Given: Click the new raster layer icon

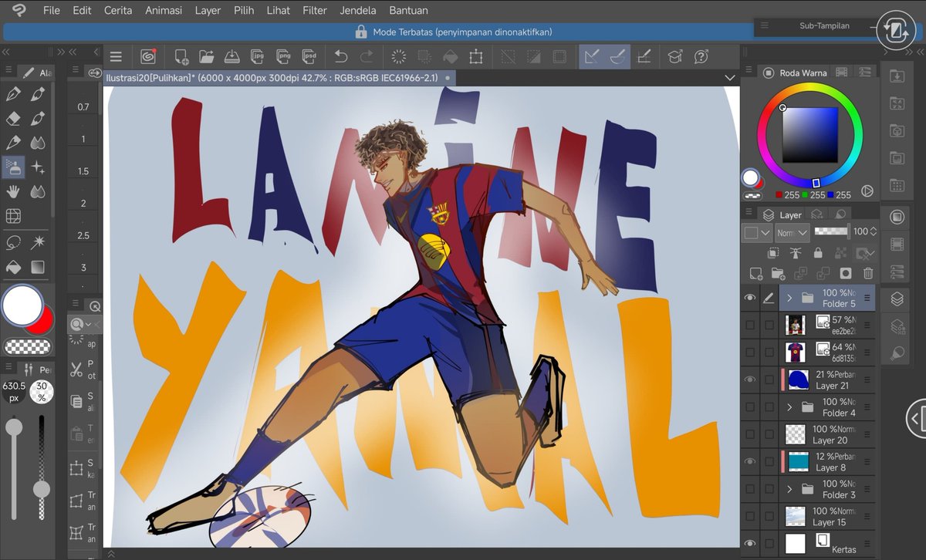Looking at the screenshot, I should point(756,273).
